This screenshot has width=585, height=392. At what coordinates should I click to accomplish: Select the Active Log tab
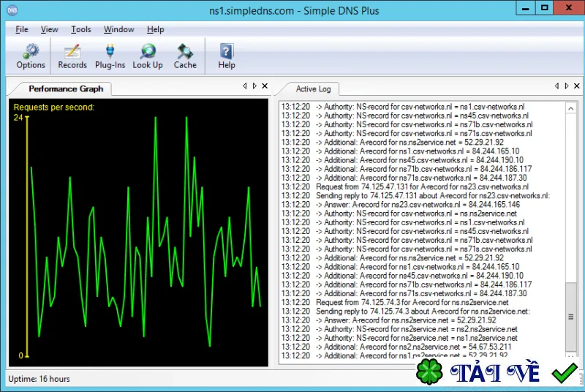pos(313,88)
